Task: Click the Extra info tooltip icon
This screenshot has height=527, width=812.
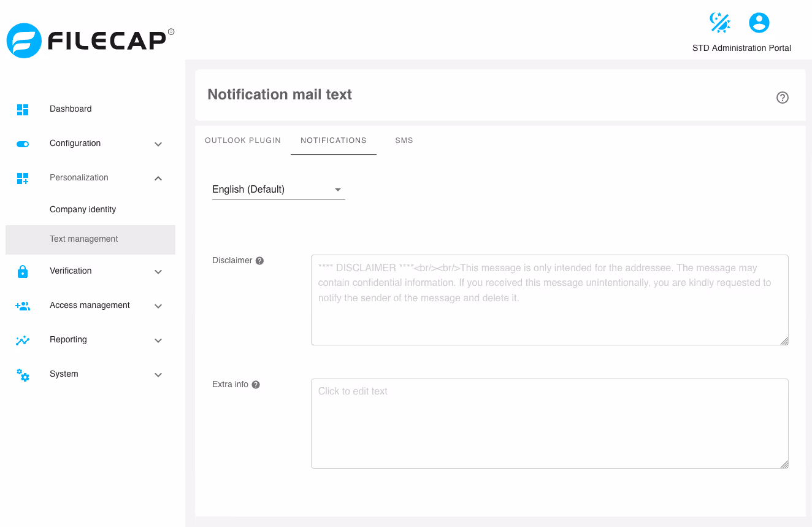Action: (256, 385)
